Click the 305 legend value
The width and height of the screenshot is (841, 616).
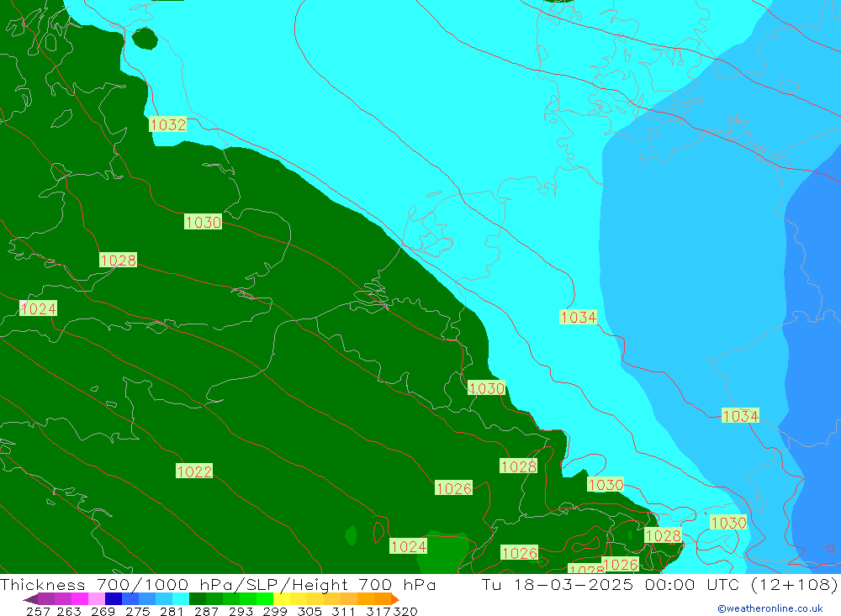(x=309, y=611)
